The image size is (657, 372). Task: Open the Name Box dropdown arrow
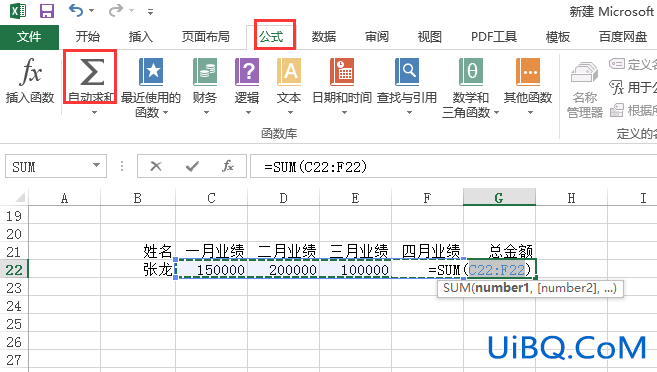pyautogui.click(x=96, y=165)
